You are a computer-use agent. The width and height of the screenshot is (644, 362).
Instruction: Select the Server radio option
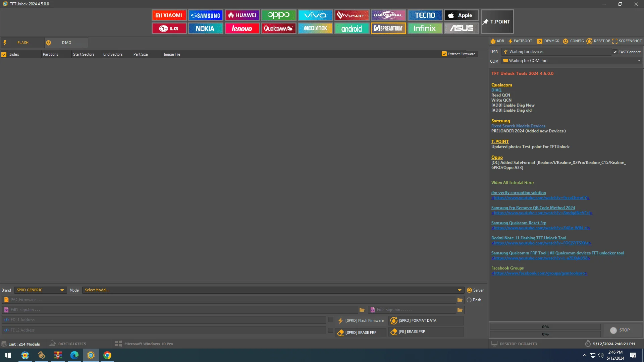coord(469,290)
